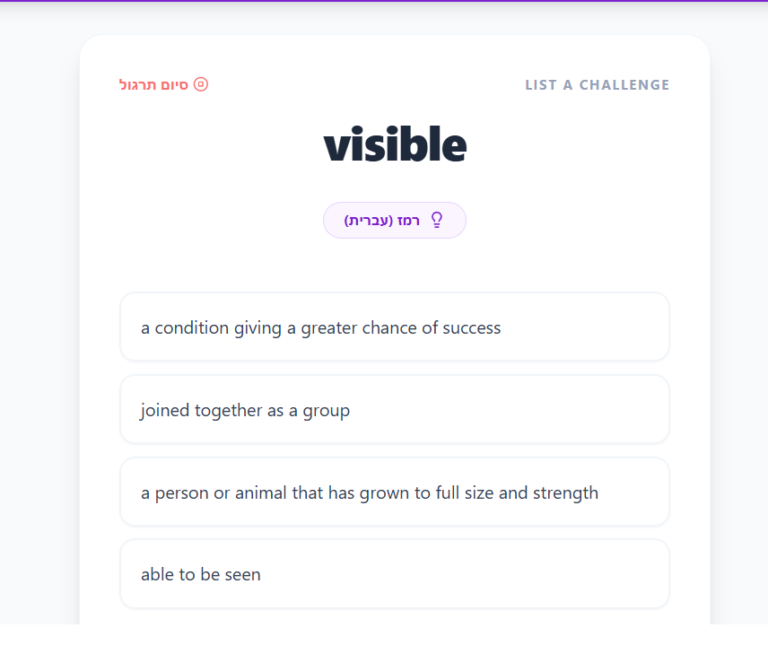Pick the second definition option card

click(x=394, y=410)
